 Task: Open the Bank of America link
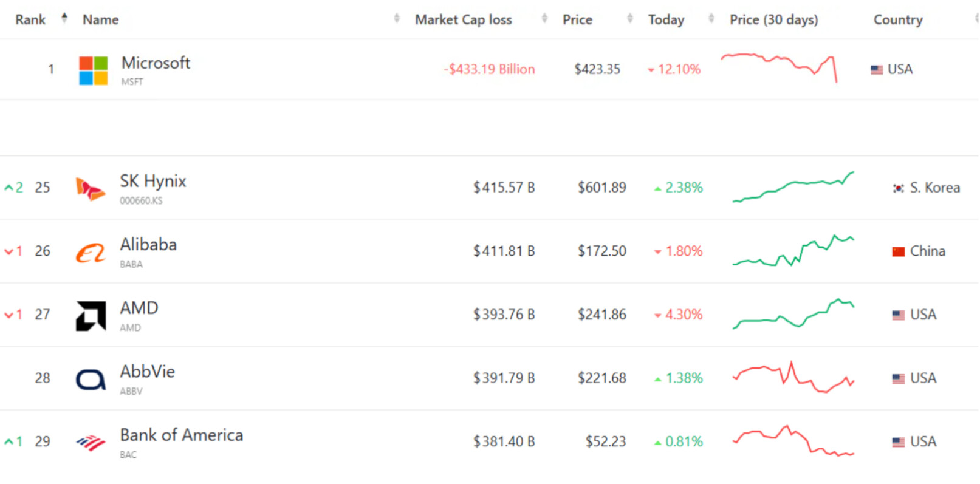(x=181, y=435)
